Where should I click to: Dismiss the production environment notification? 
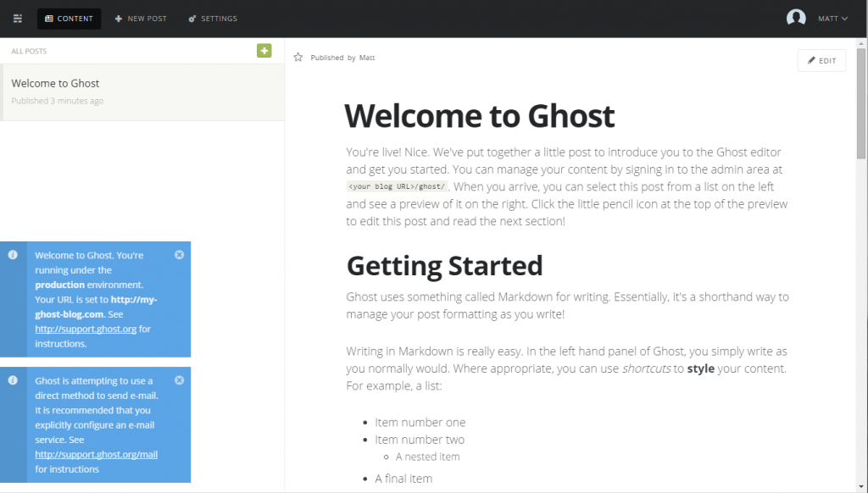[179, 254]
